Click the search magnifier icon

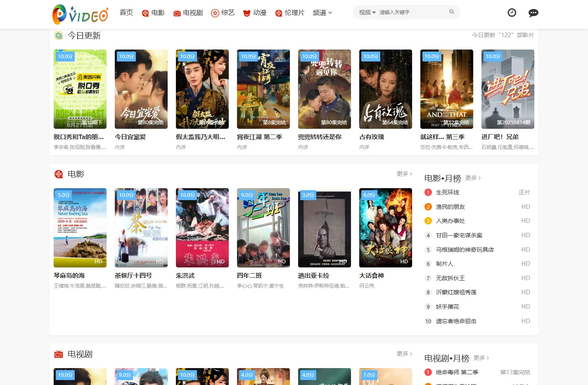(452, 12)
